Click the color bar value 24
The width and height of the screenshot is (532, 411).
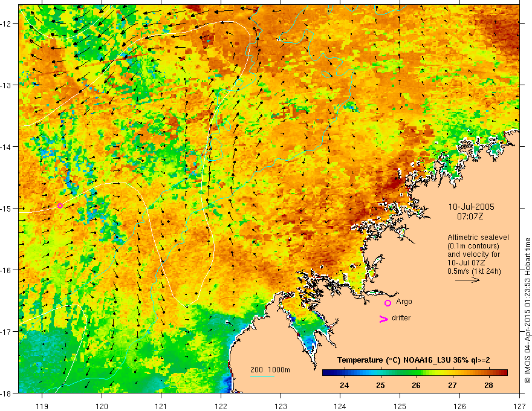tap(345, 386)
